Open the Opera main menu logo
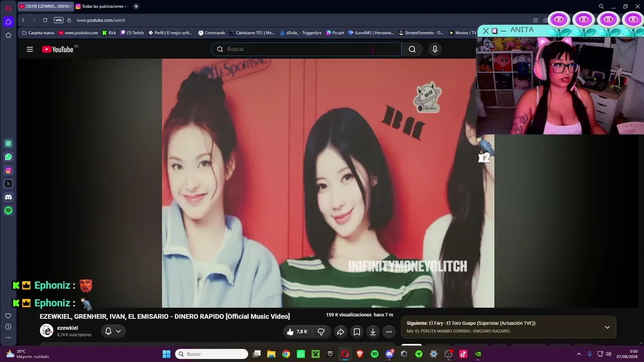644x362 pixels. pyautogui.click(x=8, y=8)
